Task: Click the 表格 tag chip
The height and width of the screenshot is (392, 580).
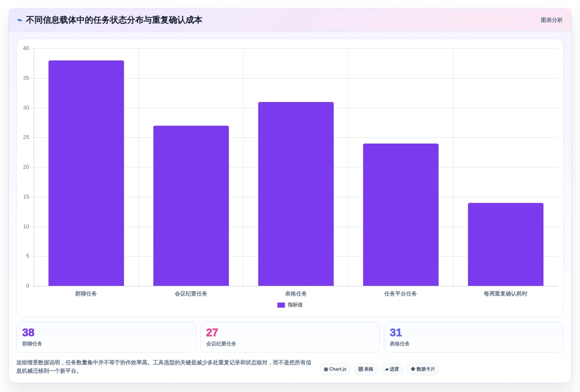Action: click(x=366, y=369)
